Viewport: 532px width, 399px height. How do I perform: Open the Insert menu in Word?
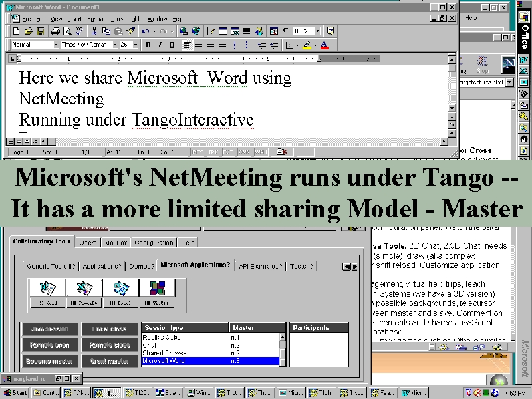74,19
